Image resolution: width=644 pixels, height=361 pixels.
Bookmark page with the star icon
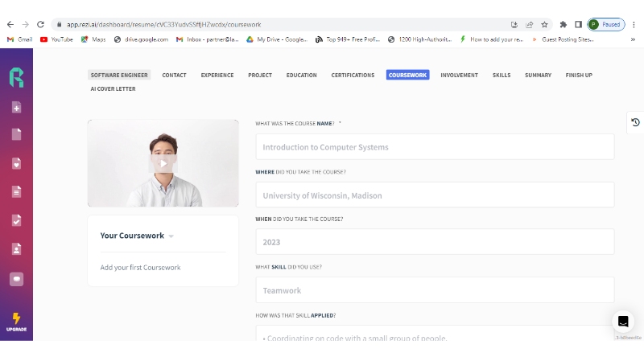tap(544, 24)
